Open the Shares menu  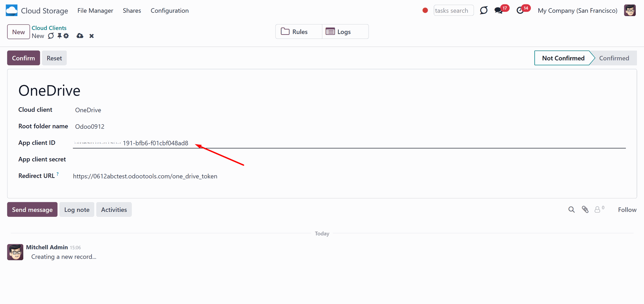click(x=132, y=10)
